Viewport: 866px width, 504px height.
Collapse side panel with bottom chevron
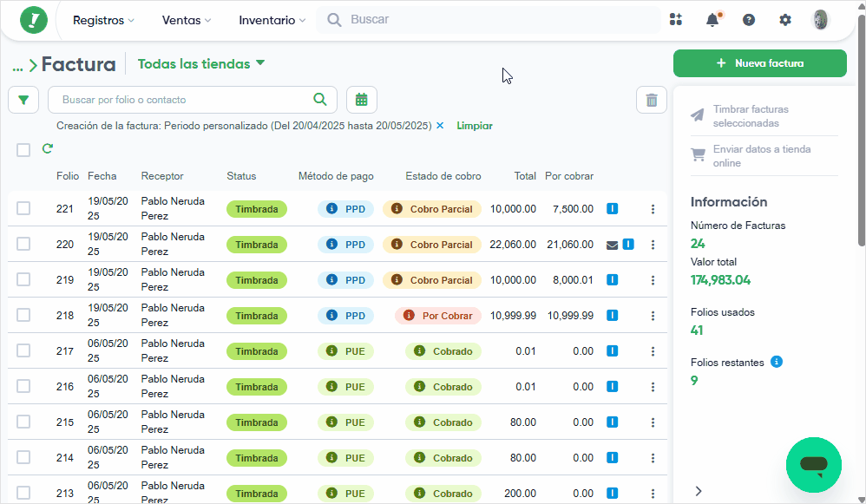click(x=699, y=491)
